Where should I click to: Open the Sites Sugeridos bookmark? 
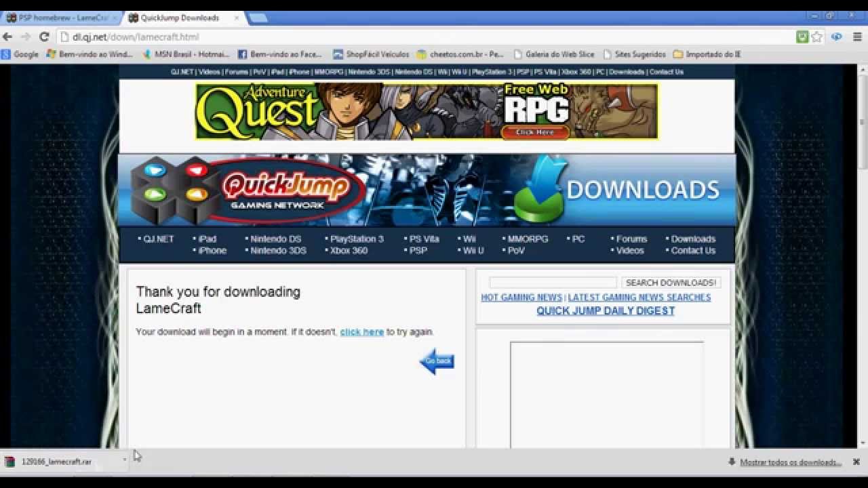(x=635, y=54)
